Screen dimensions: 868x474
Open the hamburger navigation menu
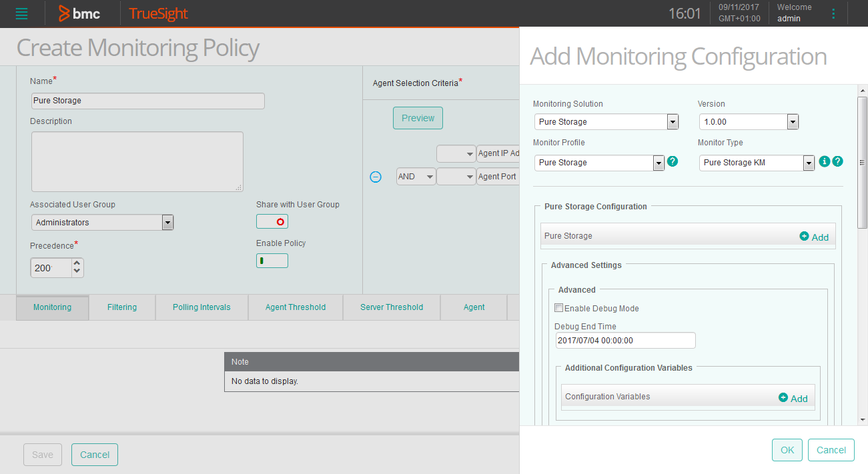pyautogui.click(x=22, y=13)
